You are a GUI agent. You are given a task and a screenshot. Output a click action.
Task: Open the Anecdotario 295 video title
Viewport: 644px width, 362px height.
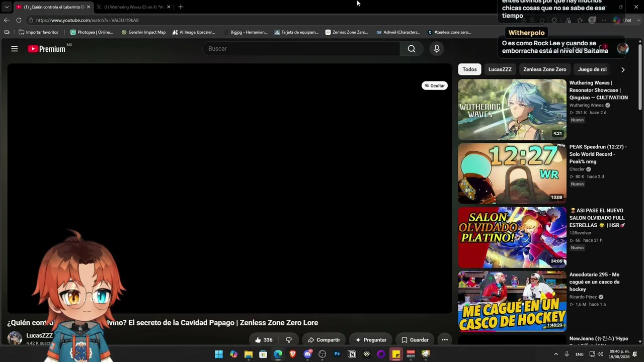point(595,282)
